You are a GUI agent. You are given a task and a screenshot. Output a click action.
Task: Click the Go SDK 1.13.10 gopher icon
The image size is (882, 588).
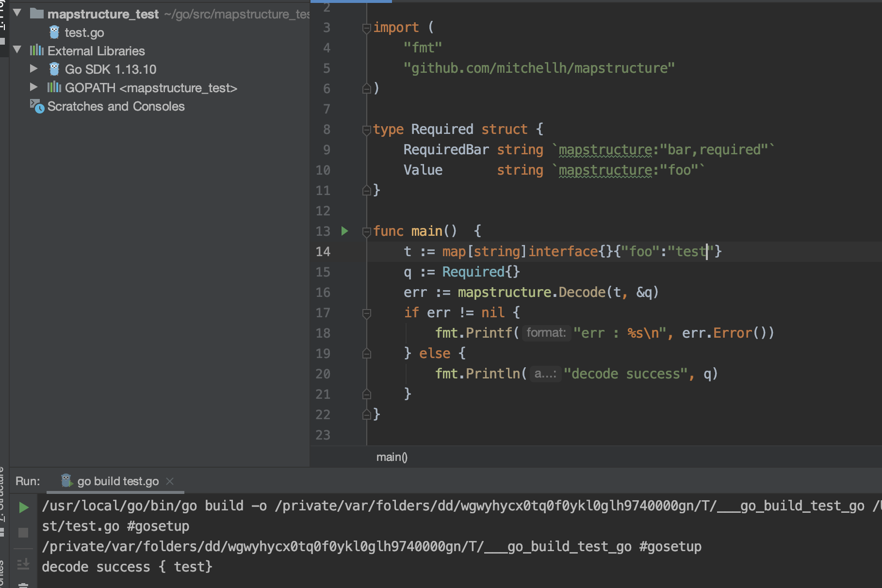pyautogui.click(x=54, y=69)
